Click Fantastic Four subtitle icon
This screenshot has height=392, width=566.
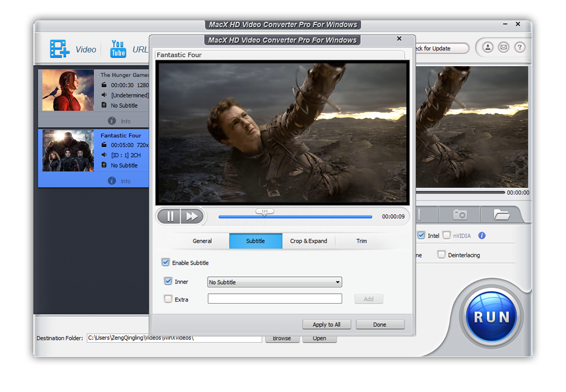(x=104, y=165)
